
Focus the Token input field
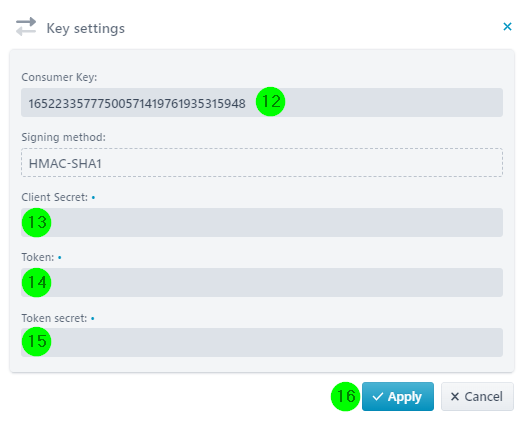pyautogui.click(x=262, y=282)
